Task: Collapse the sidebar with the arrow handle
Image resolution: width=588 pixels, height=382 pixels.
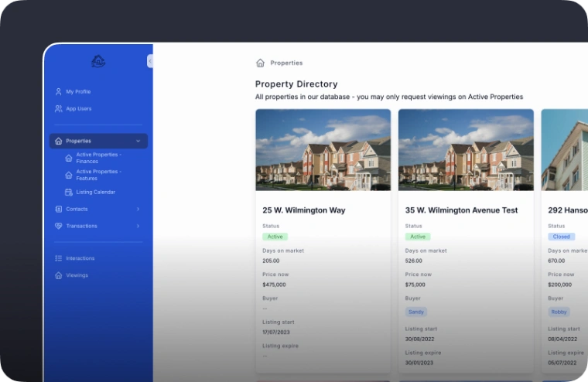Action: pos(150,61)
